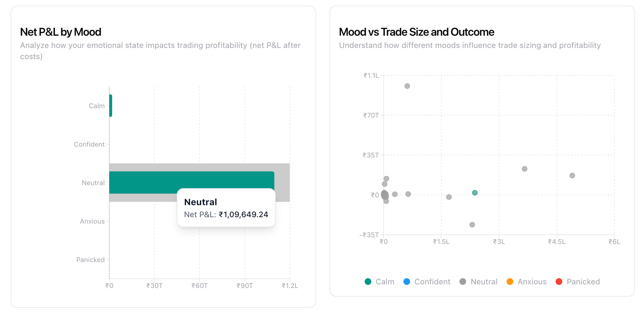Toggle the Confident legend text label
This screenshot has width=644, height=315.
pyautogui.click(x=432, y=282)
